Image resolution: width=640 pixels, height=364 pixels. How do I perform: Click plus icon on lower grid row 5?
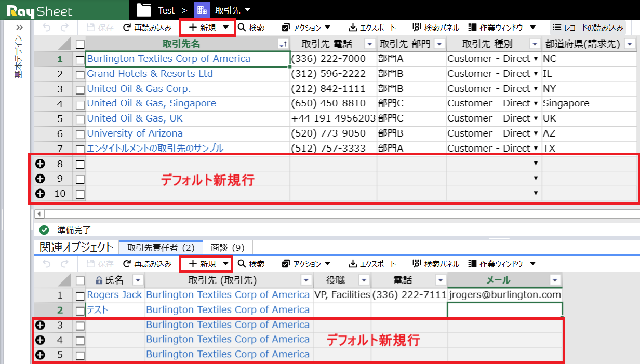[x=40, y=355]
